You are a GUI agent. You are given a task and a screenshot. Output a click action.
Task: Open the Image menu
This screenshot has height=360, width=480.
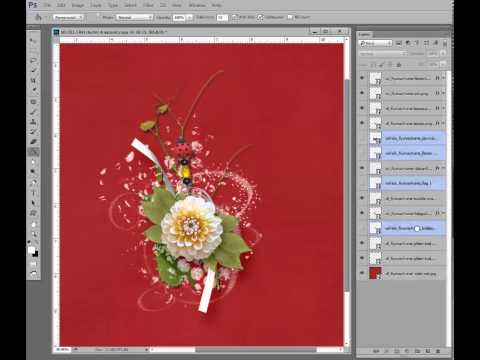[78, 5]
